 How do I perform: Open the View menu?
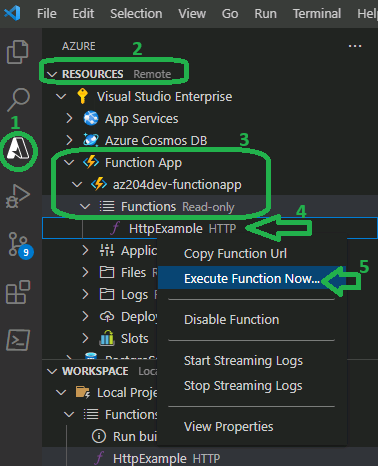click(192, 14)
